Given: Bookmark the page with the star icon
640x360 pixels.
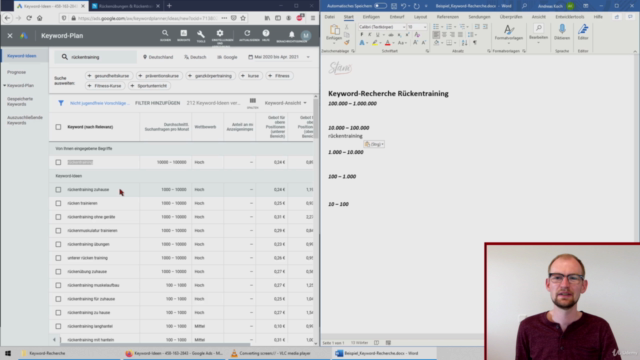Looking at the screenshot, I should tap(243, 18).
